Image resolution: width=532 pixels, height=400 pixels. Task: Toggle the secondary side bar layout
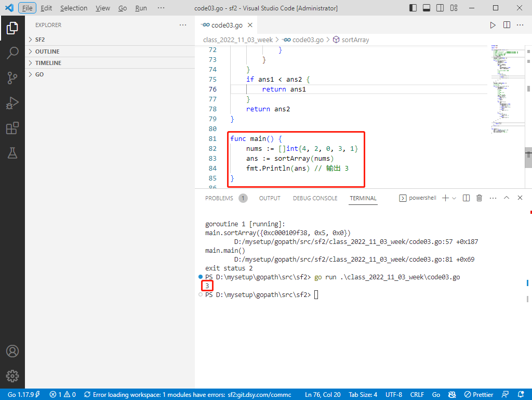440,8
